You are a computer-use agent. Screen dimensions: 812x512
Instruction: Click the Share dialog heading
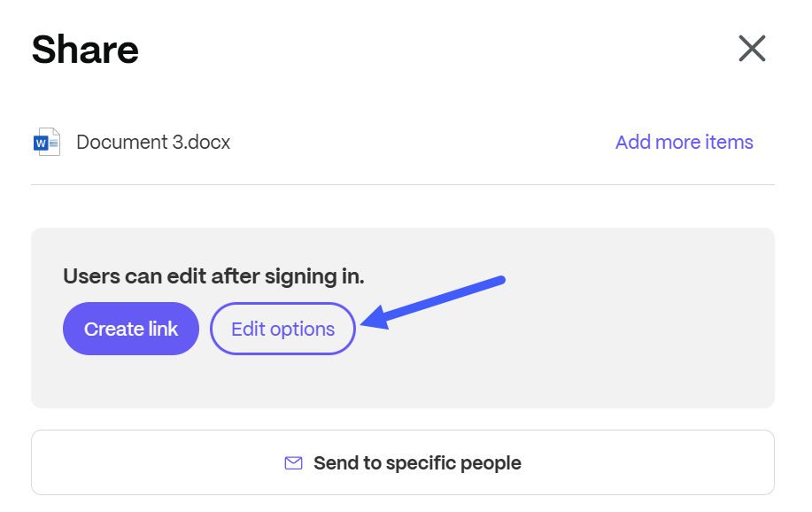pos(85,49)
